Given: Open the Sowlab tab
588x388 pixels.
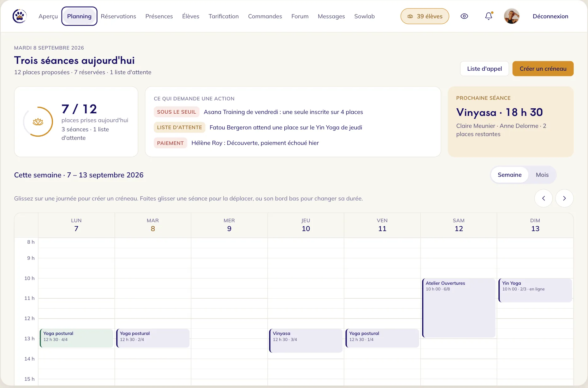Looking at the screenshot, I should point(364,16).
